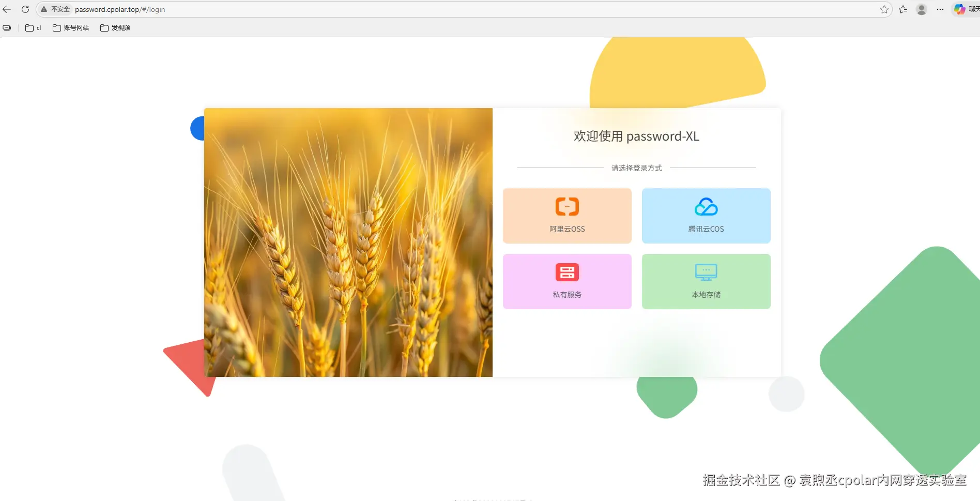Bookmark this page with the star icon
Viewport: 980px width, 501px height.
884,9
